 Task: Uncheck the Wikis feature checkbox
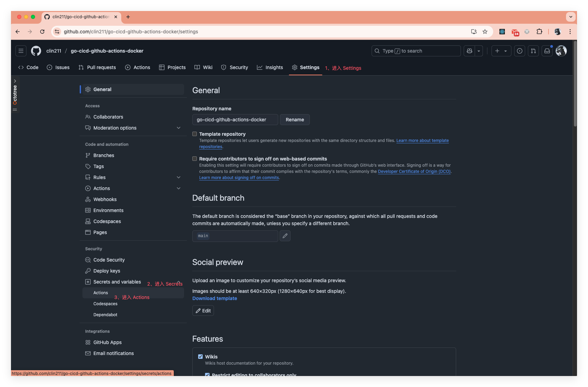pyautogui.click(x=201, y=357)
